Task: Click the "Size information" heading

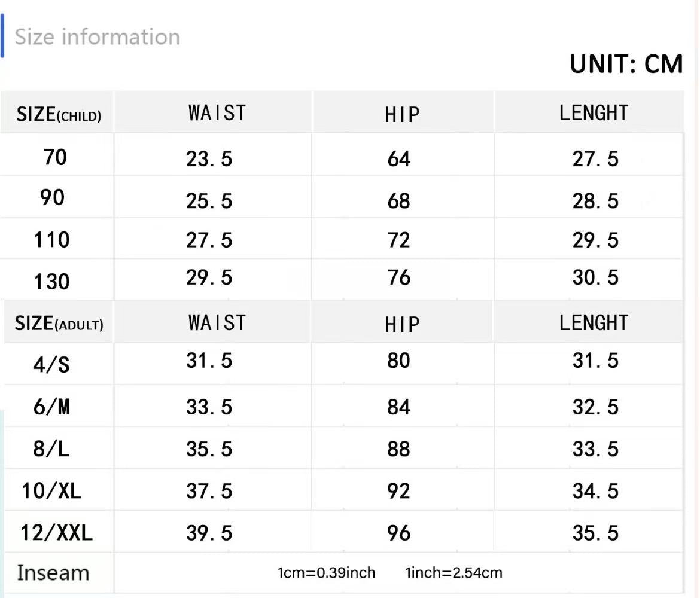Action: point(97,37)
